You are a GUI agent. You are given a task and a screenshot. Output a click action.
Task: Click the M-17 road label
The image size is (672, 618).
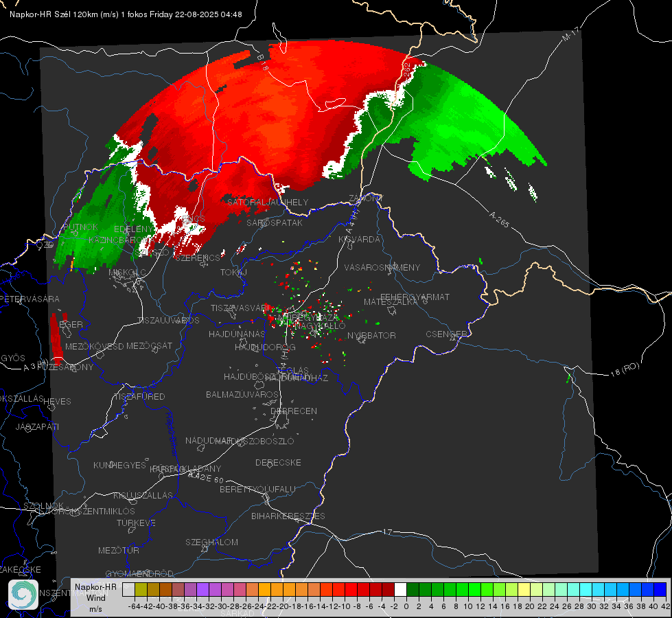pos(570,34)
